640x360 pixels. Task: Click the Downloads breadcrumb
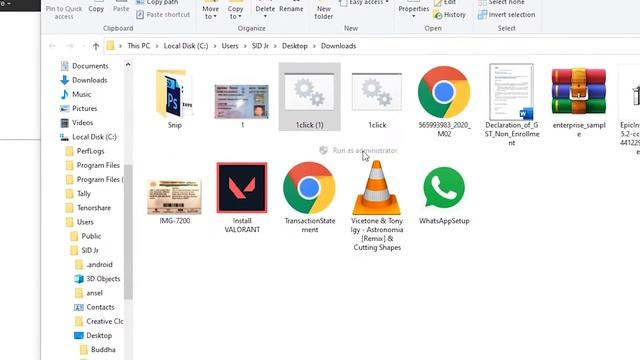[338, 46]
